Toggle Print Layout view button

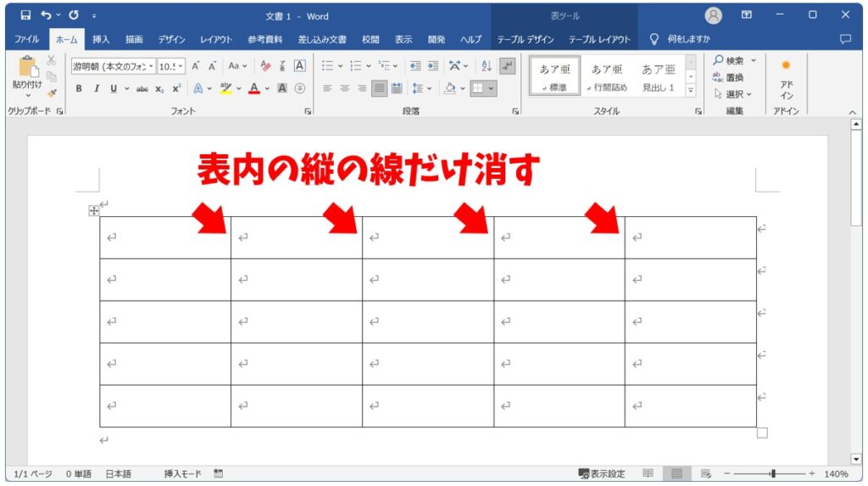point(676,473)
